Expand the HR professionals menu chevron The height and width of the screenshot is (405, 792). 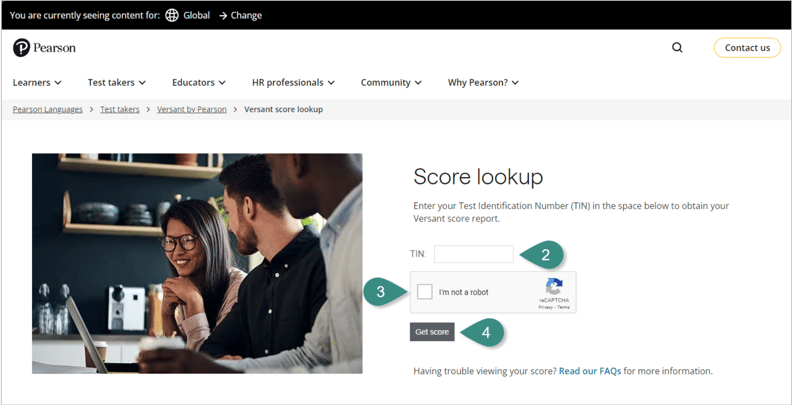pos(331,83)
